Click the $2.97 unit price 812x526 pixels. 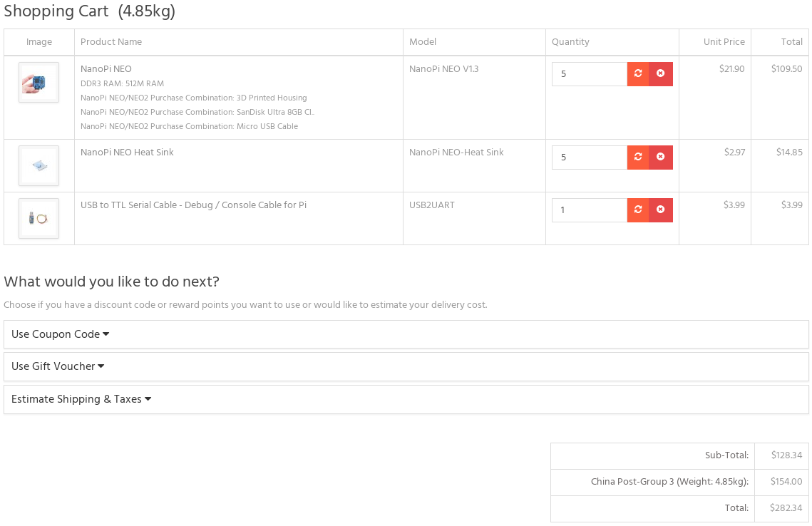coord(734,153)
